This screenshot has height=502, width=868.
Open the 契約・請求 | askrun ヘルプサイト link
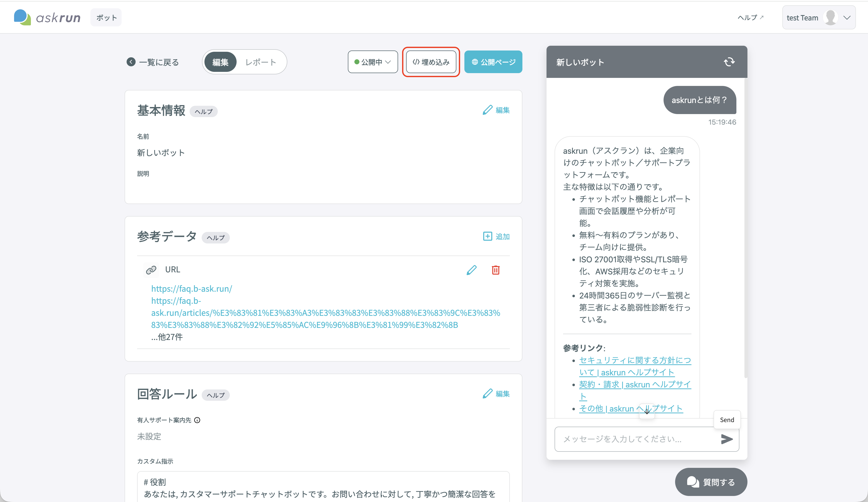pos(635,390)
